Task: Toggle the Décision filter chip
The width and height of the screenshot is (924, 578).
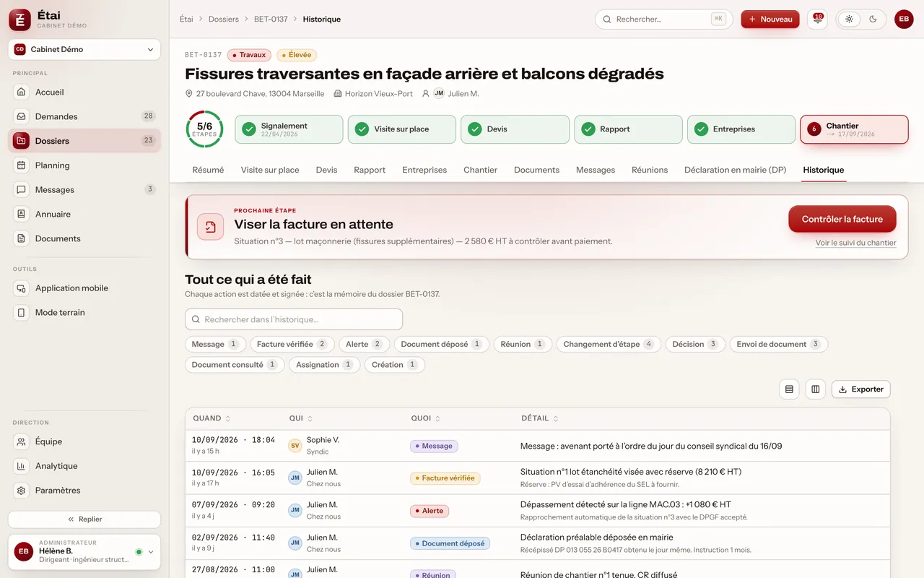Action: [695, 345]
